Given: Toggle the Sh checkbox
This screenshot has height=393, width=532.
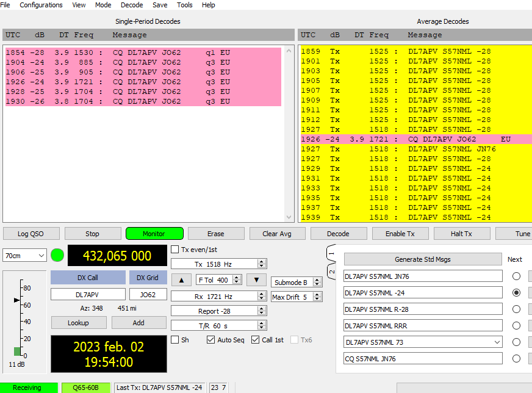Looking at the screenshot, I should pos(174,340).
